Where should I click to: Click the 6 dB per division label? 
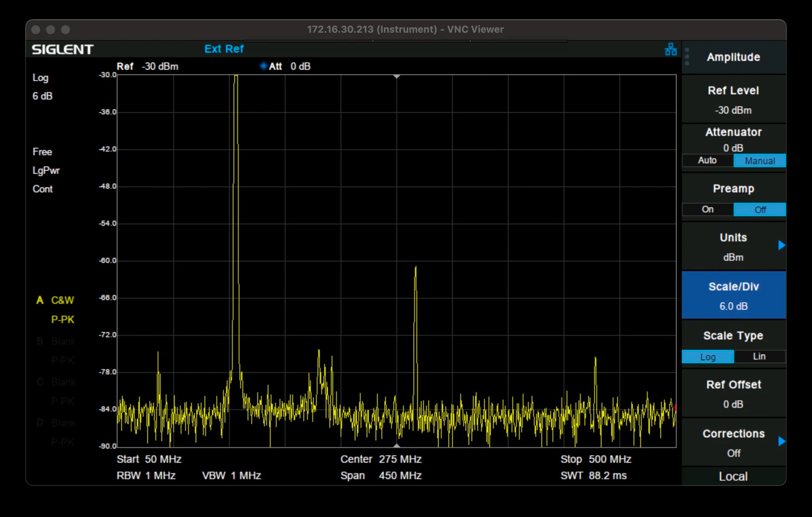click(42, 96)
